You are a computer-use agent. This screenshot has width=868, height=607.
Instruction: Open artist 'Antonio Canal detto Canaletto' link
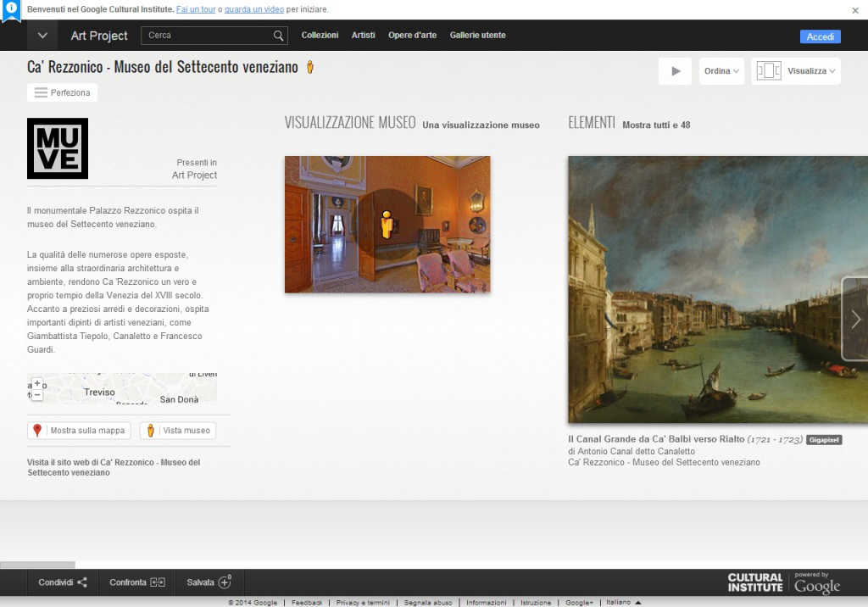point(636,451)
